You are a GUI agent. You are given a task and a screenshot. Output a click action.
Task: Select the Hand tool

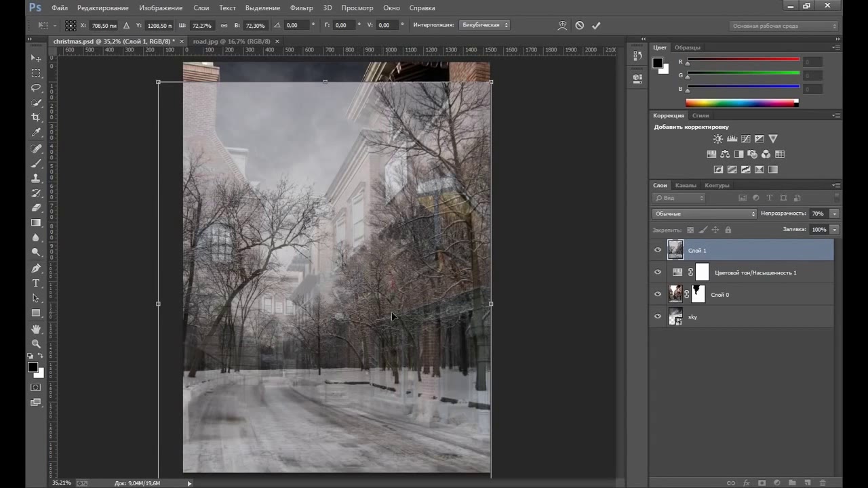click(x=36, y=329)
